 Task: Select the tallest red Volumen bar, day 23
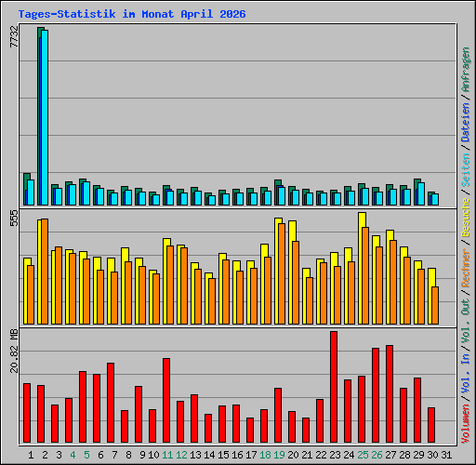click(334, 387)
